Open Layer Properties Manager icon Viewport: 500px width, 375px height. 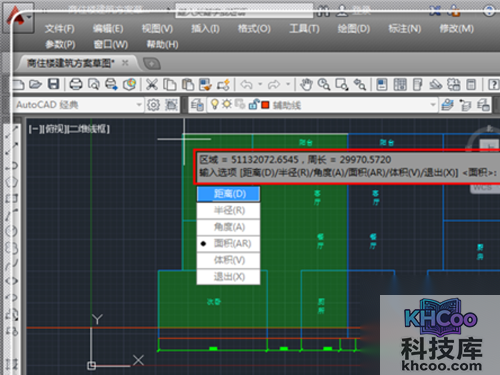(x=197, y=105)
